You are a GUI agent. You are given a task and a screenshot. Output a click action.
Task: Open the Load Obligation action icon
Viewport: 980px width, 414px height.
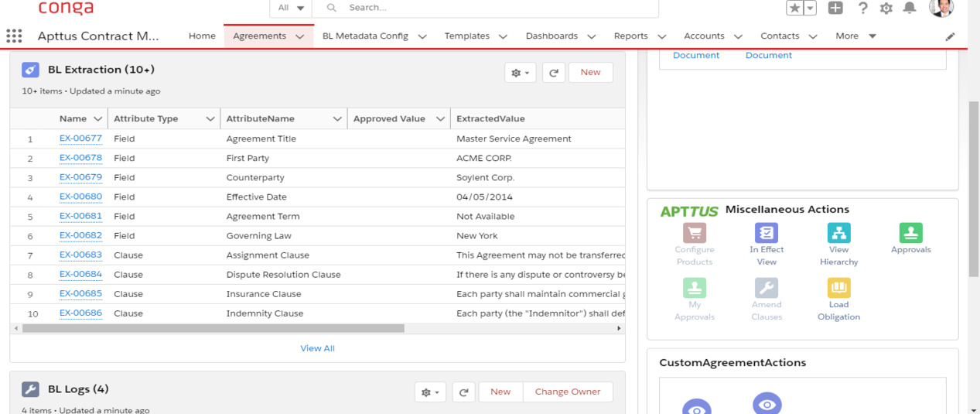point(838,288)
